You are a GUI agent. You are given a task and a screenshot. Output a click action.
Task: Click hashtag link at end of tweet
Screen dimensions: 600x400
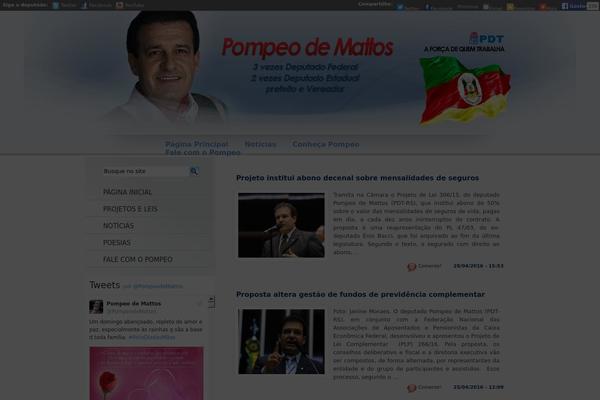(152, 338)
